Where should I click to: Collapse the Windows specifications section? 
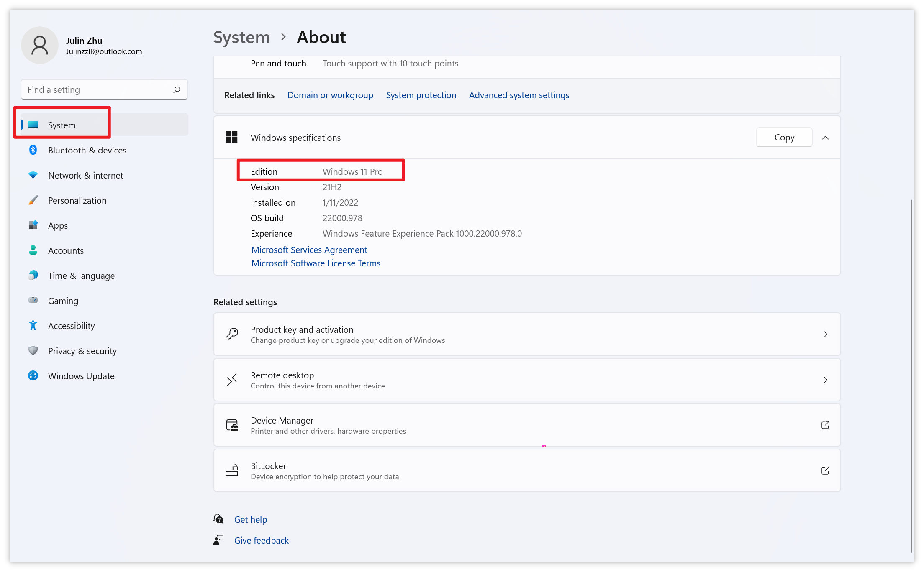tap(825, 138)
